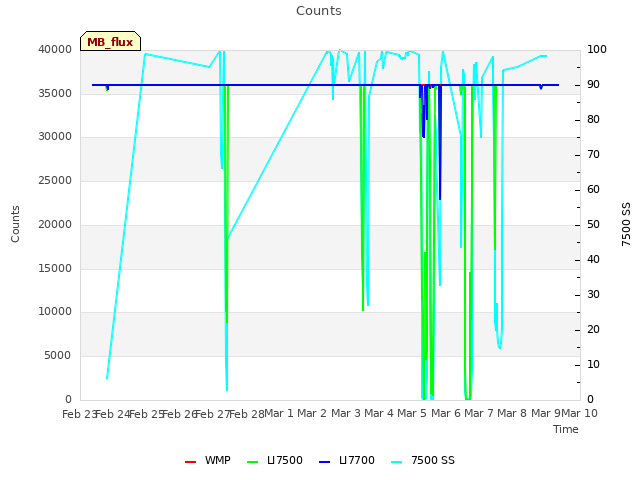The width and height of the screenshot is (640, 480).
Task: Click the 15000 left axis tick label
Action: tap(55, 268)
